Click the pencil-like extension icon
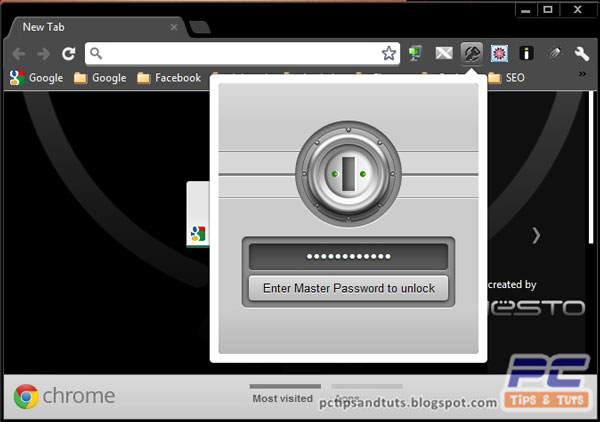The width and height of the screenshot is (600, 422). 554,53
